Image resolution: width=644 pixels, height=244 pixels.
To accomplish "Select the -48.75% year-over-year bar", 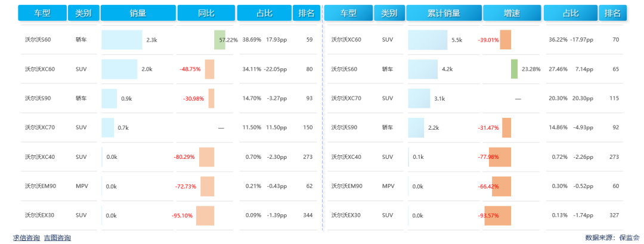I will tap(209, 69).
